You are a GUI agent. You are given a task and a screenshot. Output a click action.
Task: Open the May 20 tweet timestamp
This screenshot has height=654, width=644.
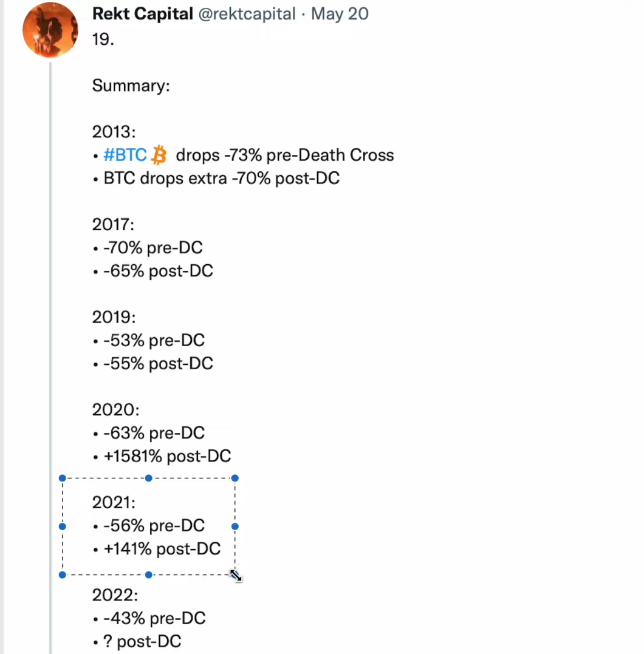340,14
